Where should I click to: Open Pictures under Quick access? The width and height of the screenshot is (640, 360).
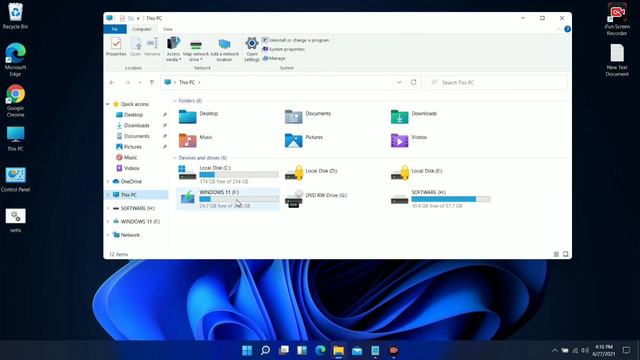click(132, 147)
